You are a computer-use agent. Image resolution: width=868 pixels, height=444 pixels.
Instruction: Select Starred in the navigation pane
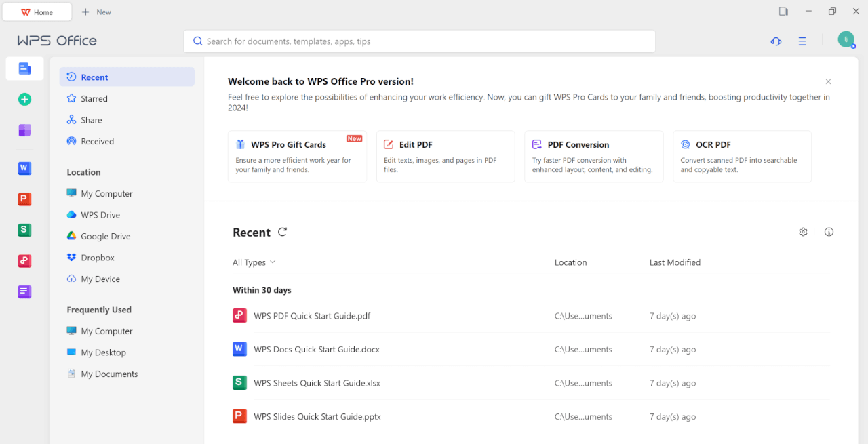coord(94,99)
